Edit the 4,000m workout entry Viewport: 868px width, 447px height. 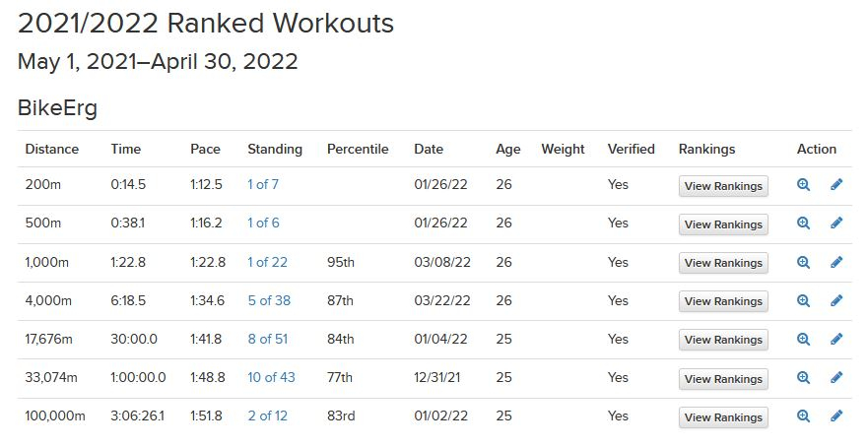pos(836,300)
